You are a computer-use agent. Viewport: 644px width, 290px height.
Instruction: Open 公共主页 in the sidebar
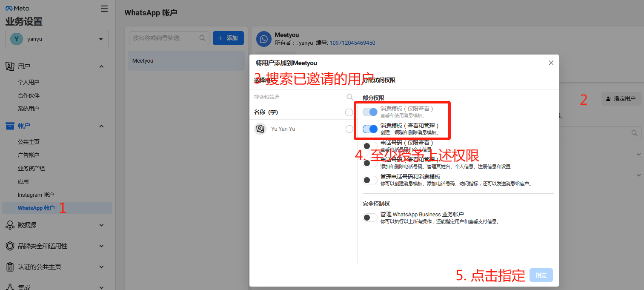pyautogui.click(x=29, y=142)
